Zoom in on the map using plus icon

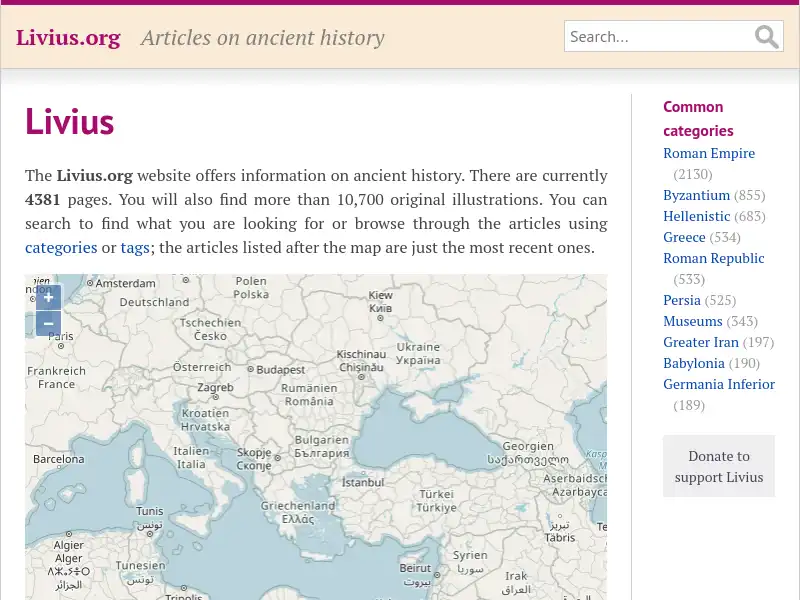tap(48, 297)
